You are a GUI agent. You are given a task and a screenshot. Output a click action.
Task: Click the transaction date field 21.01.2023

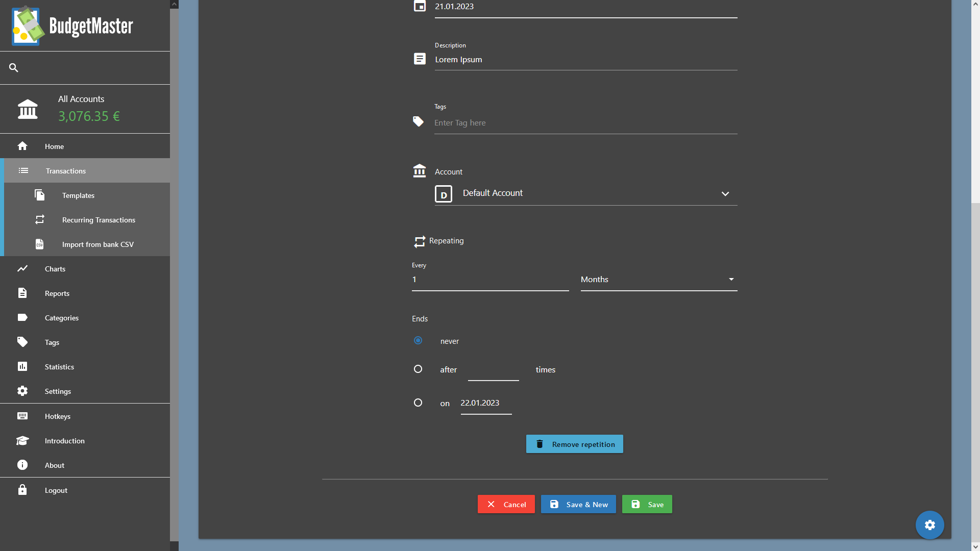pos(586,7)
